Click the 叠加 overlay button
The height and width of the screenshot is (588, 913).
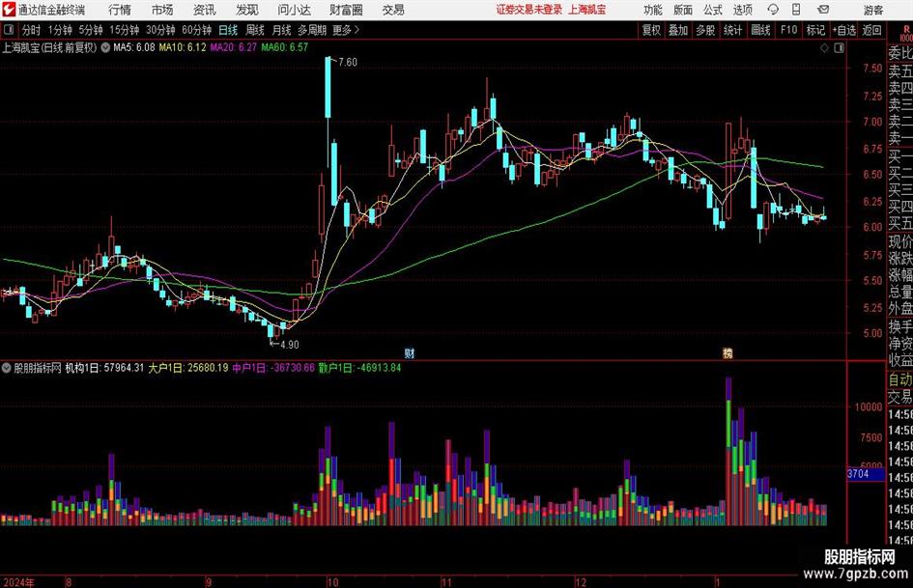click(678, 30)
